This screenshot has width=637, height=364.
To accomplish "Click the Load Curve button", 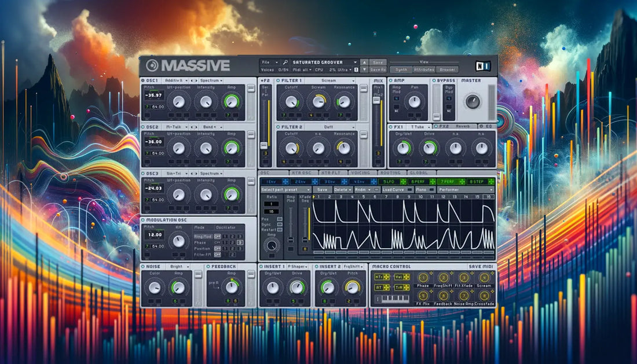I will click(393, 189).
